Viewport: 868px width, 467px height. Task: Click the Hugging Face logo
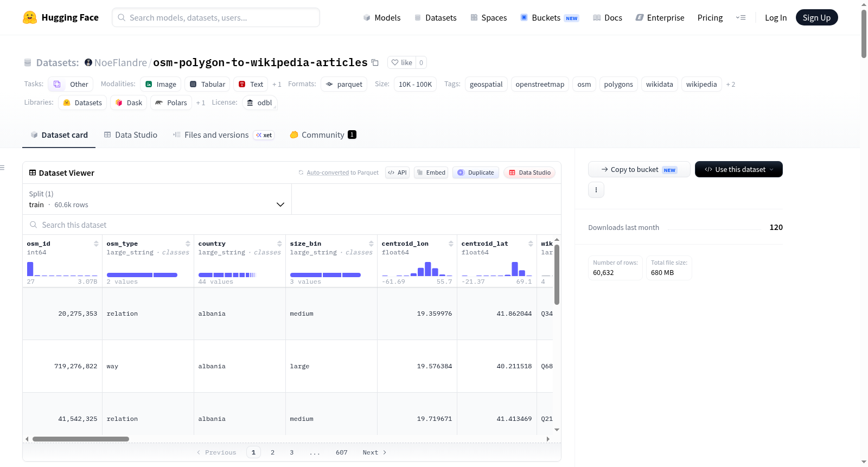point(60,17)
